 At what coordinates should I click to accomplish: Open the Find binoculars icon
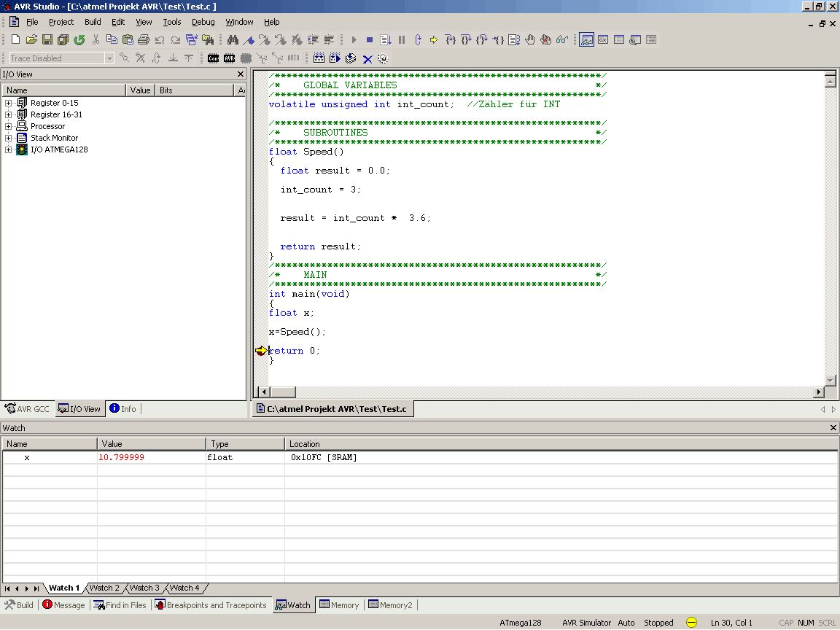[x=233, y=39]
